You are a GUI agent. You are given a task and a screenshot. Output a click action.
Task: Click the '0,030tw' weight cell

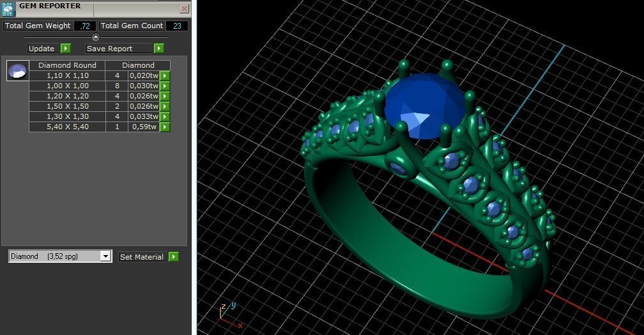(x=144, y=86)
